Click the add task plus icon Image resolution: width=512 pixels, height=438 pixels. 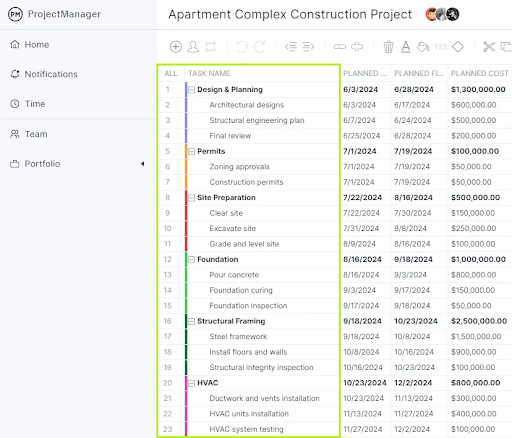pyautogui.click(x=176, y=47)
